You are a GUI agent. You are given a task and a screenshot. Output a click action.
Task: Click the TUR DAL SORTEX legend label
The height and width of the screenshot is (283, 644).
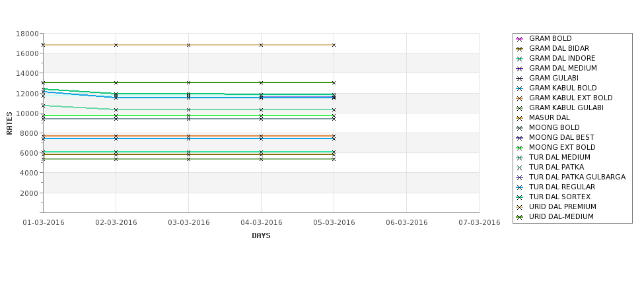coord(559,197)
